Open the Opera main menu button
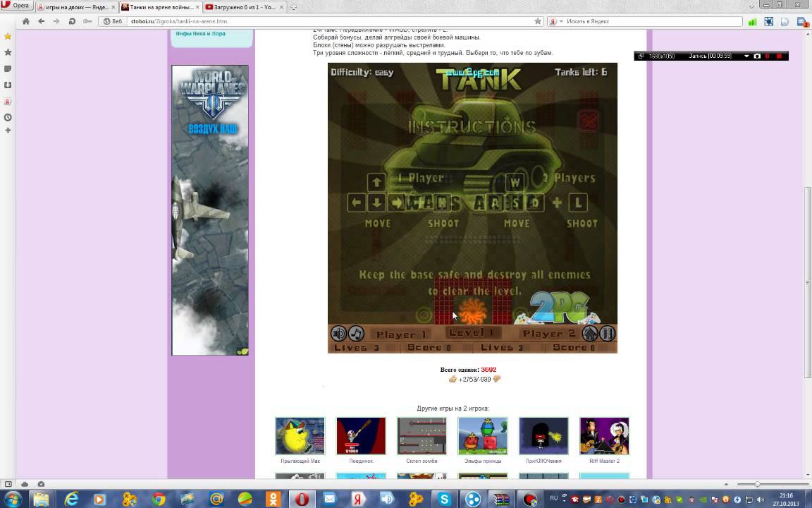This screenshot has width=812, height=508. click(17, 5)
